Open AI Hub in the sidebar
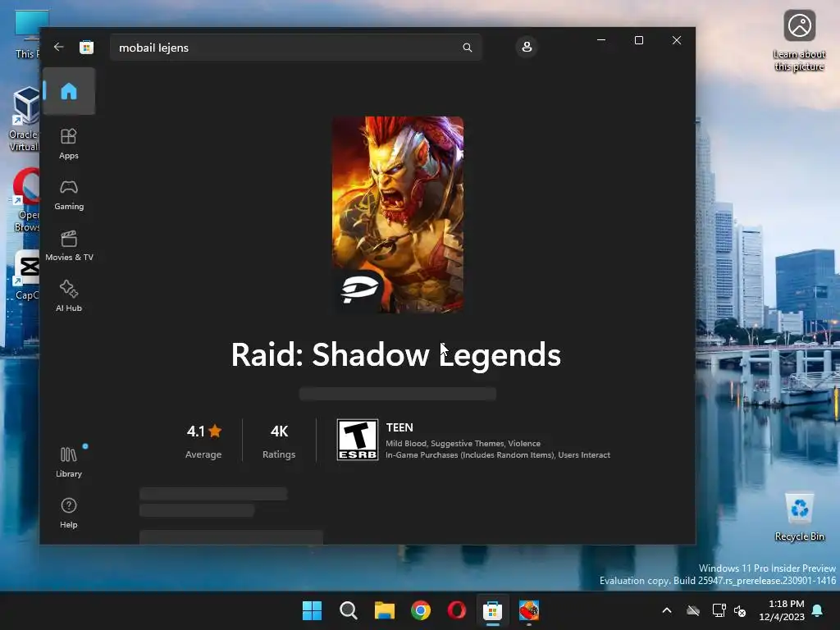The width and height of the screenshot is (840, 630). tap(69, 296)
